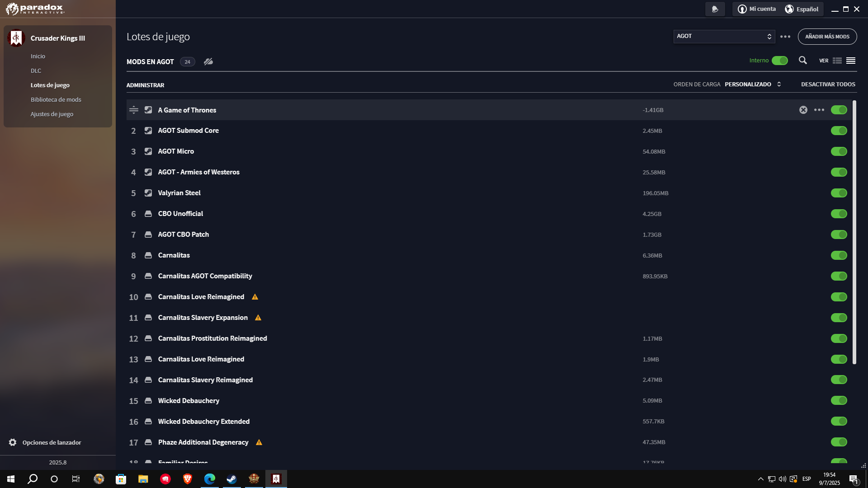Open File Explorer from the taskbar
Image resolution: width=868 pixels, height=488 pixels.
143,479
